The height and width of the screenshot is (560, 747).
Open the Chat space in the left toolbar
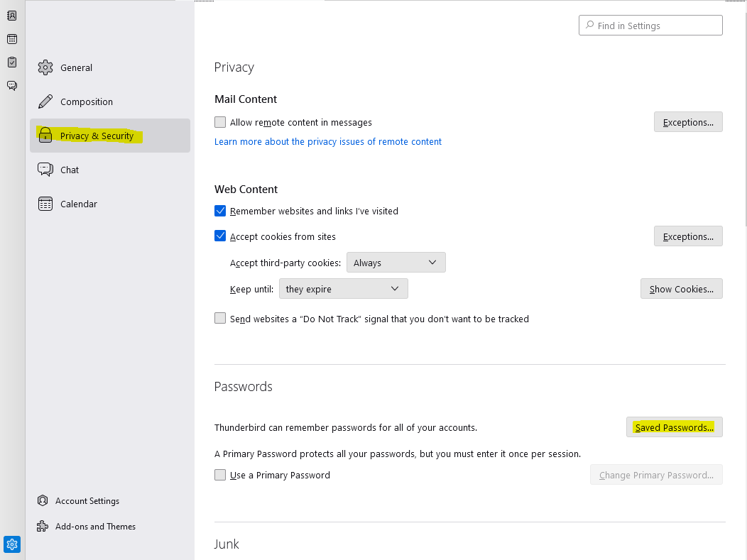point(12,85)
